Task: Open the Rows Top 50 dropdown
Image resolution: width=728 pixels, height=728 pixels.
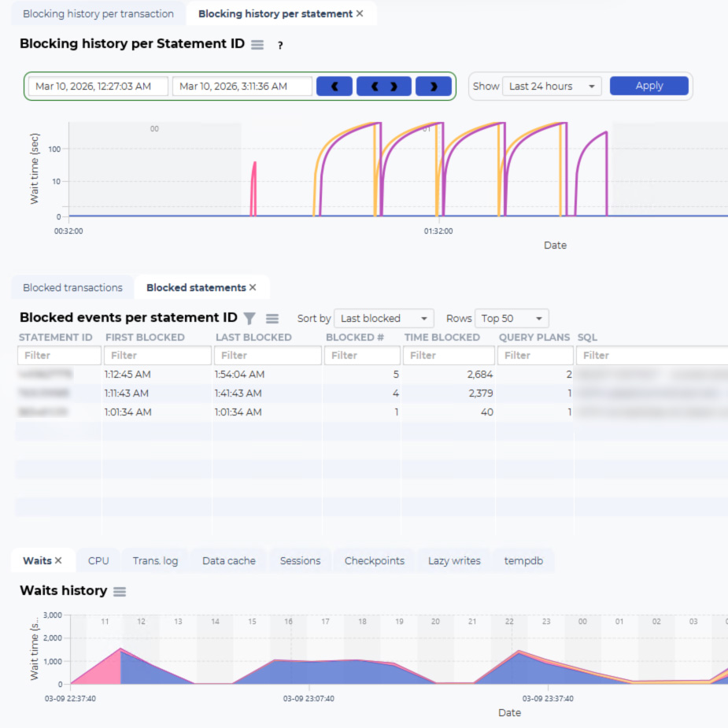Action: 512,319
